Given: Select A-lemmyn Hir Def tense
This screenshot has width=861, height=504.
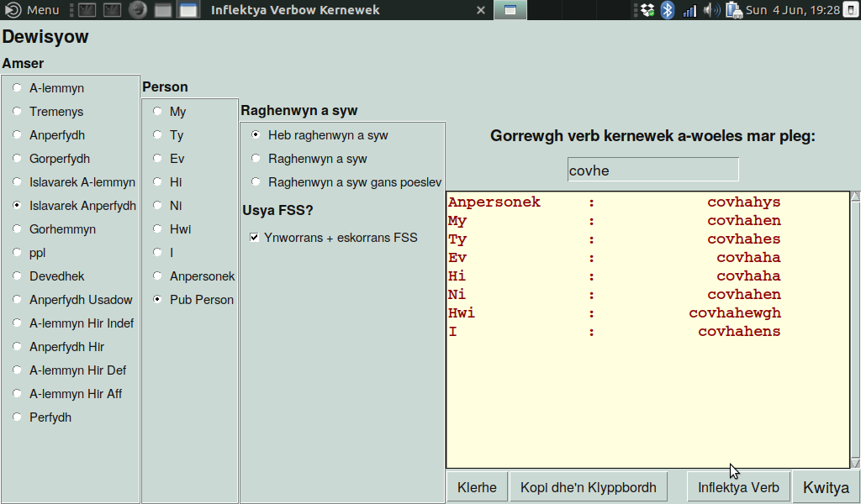Looking at the screenshot, I should [17, 370].
